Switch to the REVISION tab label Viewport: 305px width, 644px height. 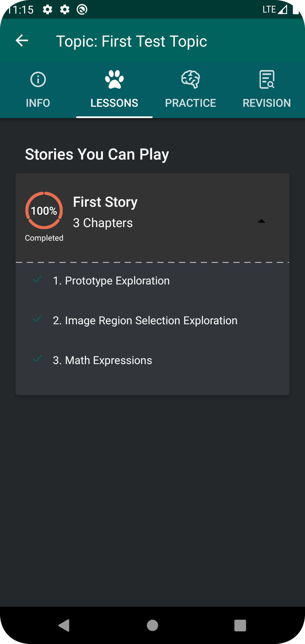267,103
